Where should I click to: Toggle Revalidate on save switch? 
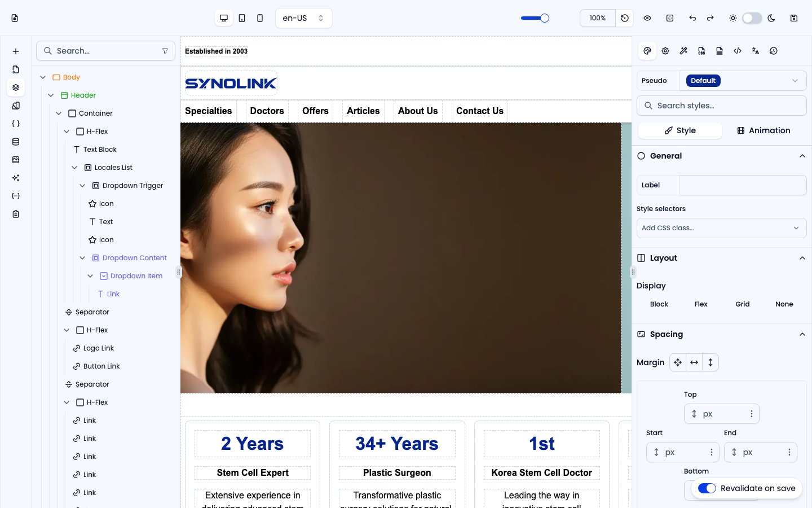tap(707, 488)
